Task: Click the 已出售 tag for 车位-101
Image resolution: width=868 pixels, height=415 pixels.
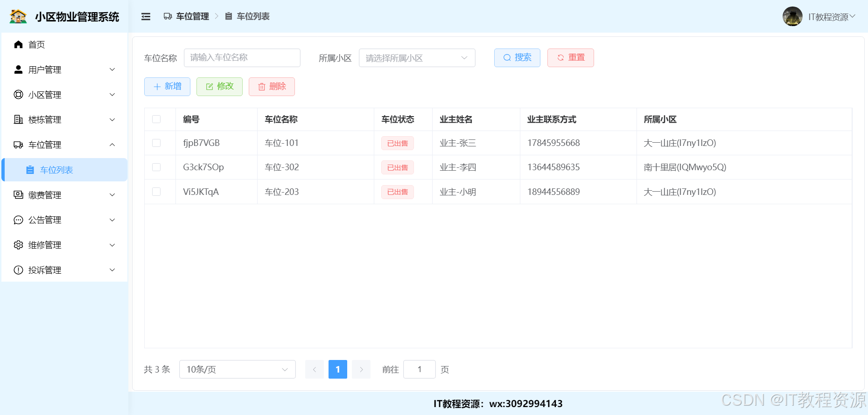Action: click(398, 143)
